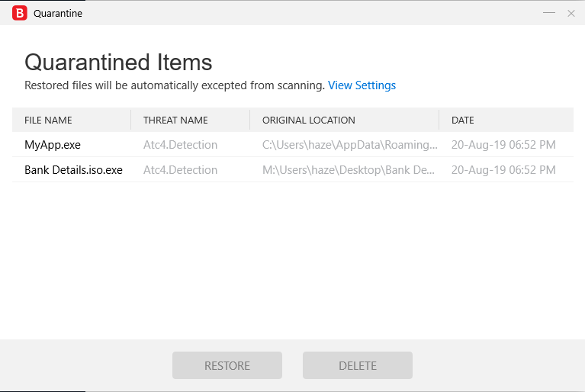This screenshot has width=585, height=392.
Task: Click the RESTORE button
Action: [227, 366]
